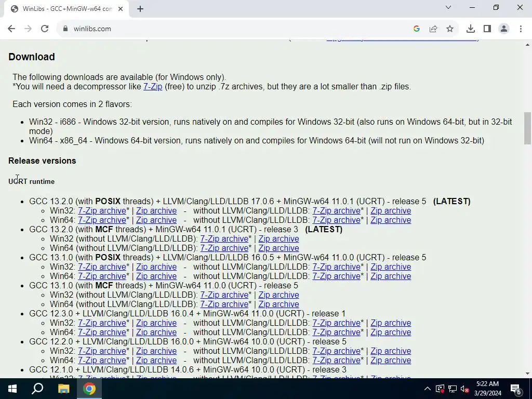The image size is (532, 399).
Task: Download Win64 Zip archive for GCC 12.3.0
Action: tap(156, 332)
